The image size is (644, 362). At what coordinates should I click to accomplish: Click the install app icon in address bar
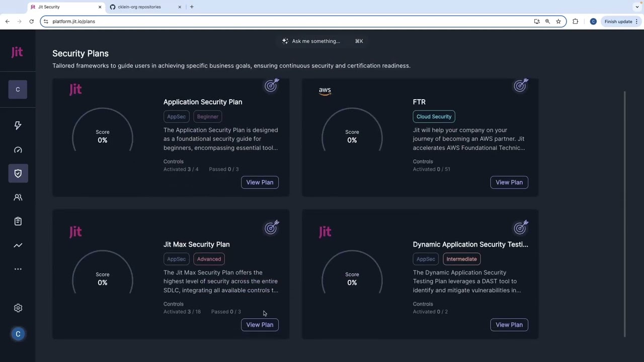[x=537, y=22]
